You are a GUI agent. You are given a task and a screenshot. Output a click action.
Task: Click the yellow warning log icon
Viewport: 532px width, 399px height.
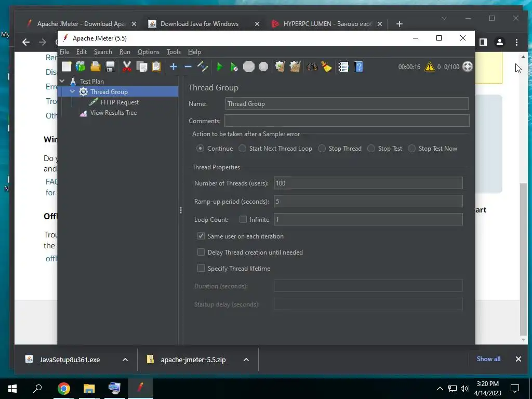[430, 66]
